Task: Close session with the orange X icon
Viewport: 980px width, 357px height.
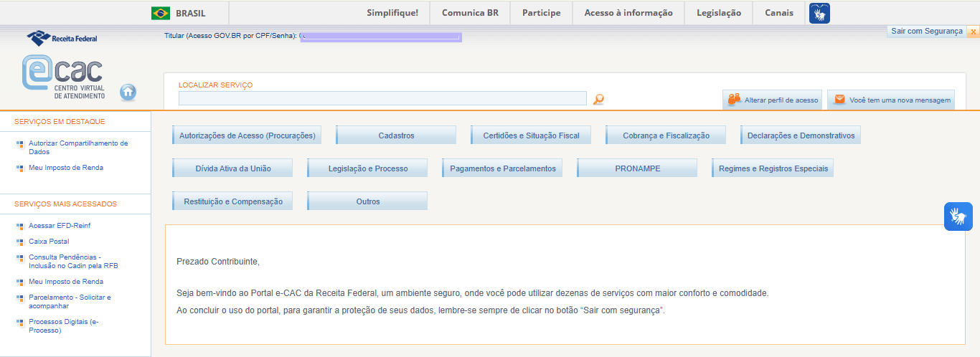Action: click(973, 32)
